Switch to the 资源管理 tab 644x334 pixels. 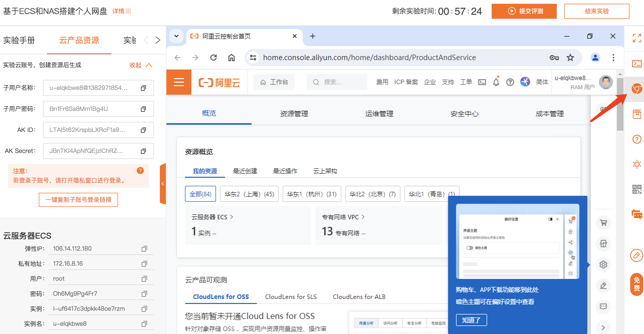coord(294,114)
